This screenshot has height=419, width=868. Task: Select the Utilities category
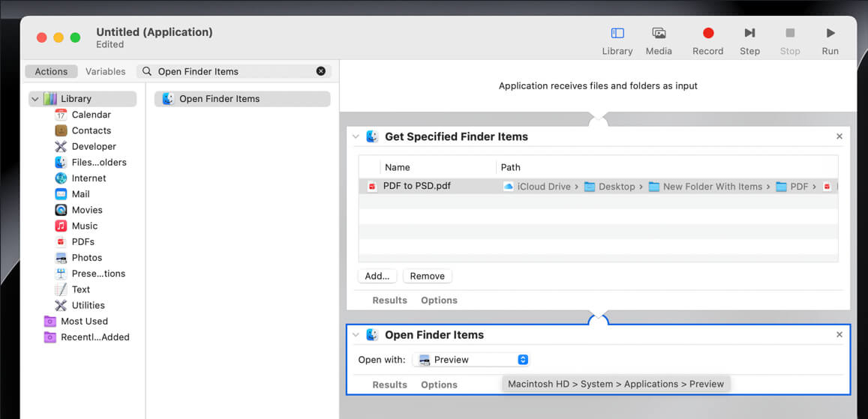click(80, 305)
